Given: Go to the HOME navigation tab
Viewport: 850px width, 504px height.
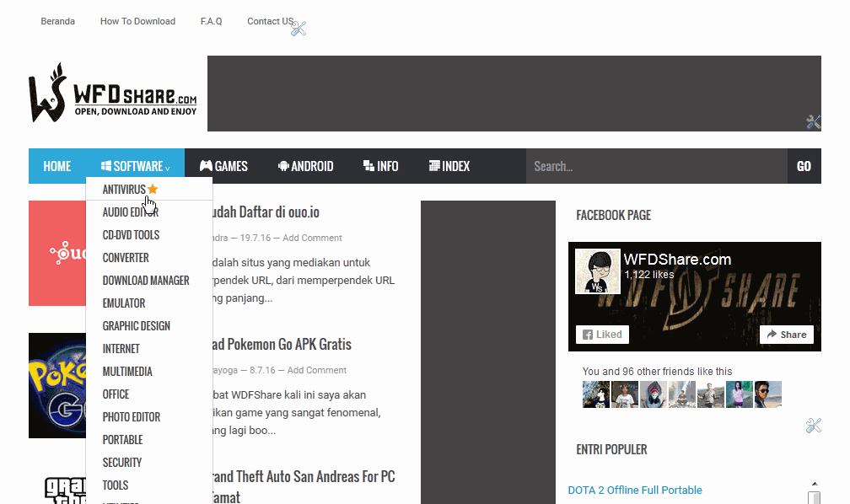Looking at the screenshot, I should coord(57,166).
